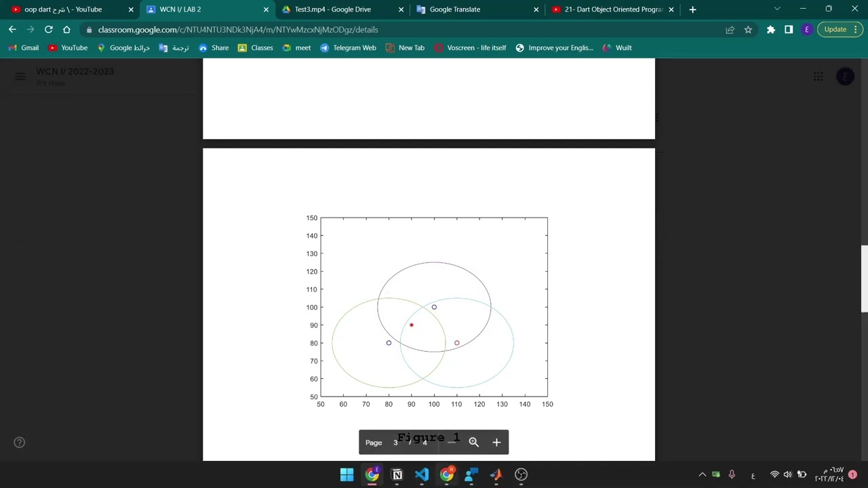This screenshot has width=868, height=488.
Task: Open Visual Studio Code from taskbar
Action: click(422, 474)
